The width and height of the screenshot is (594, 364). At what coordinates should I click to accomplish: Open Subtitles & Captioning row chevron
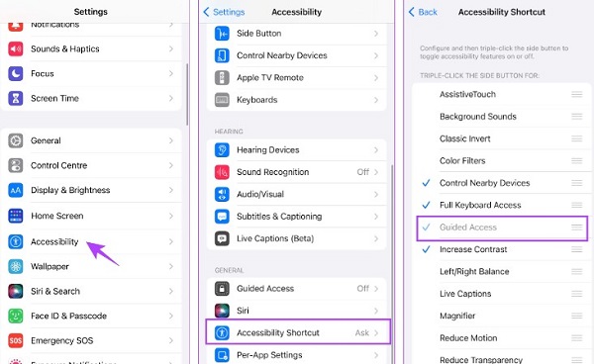click(376, 217)
